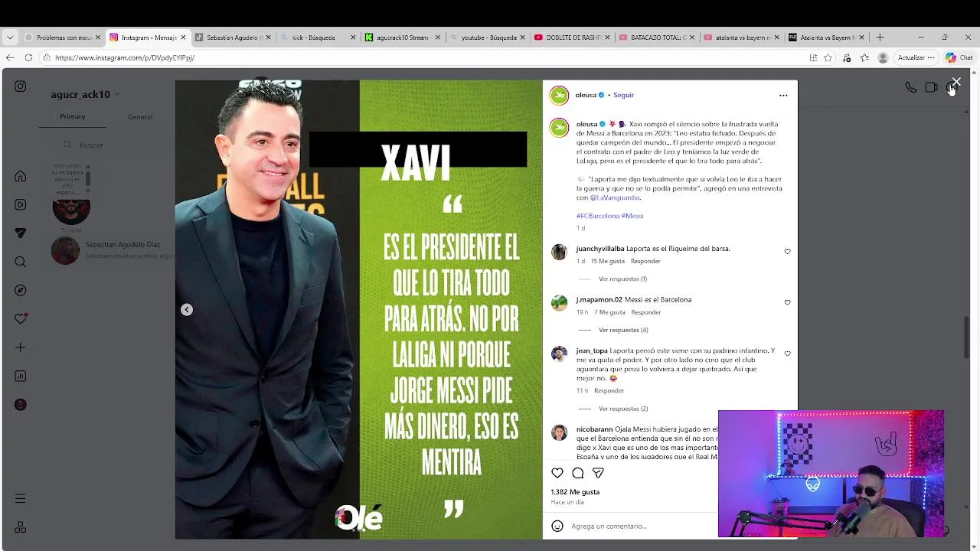Open the oleusa profile picture in the header
980x551 pixels.
pos(560,95)
